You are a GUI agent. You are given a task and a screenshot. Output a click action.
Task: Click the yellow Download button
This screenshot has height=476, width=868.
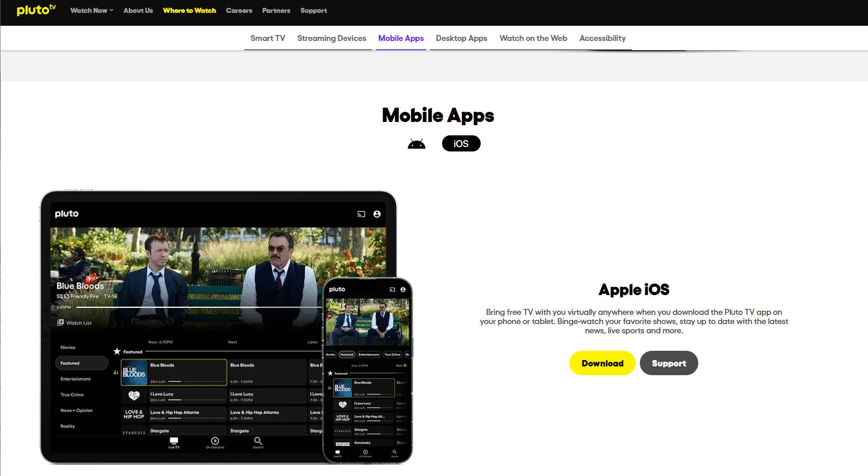(x=602, y=363)
